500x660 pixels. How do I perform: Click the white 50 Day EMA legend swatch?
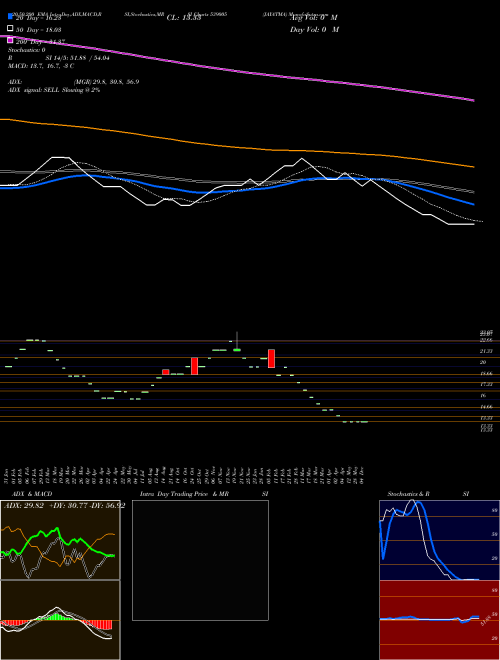point(11,29)
